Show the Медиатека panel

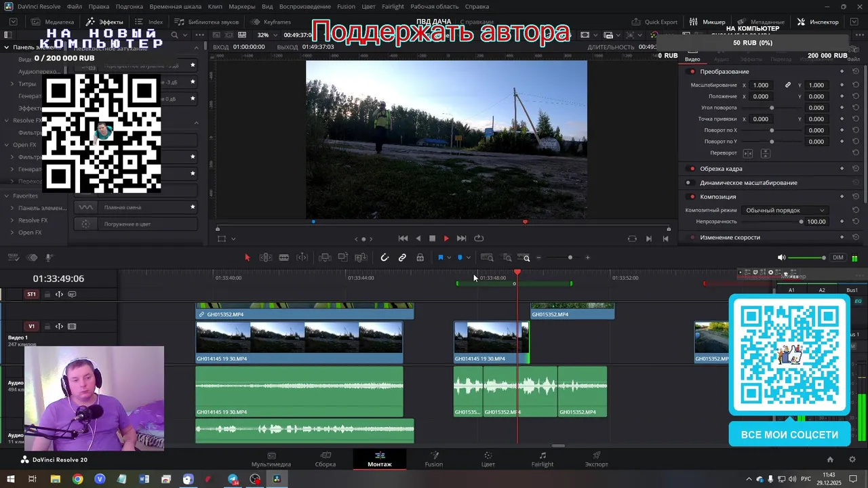(x=52, y=22)
